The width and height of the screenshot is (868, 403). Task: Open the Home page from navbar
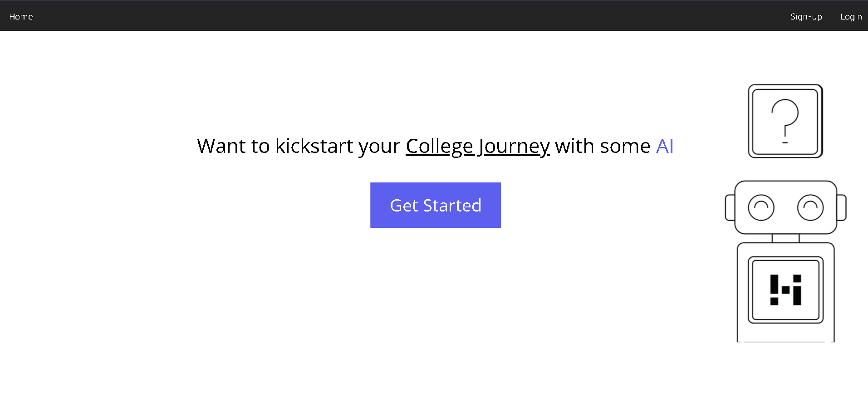point(21,17)
